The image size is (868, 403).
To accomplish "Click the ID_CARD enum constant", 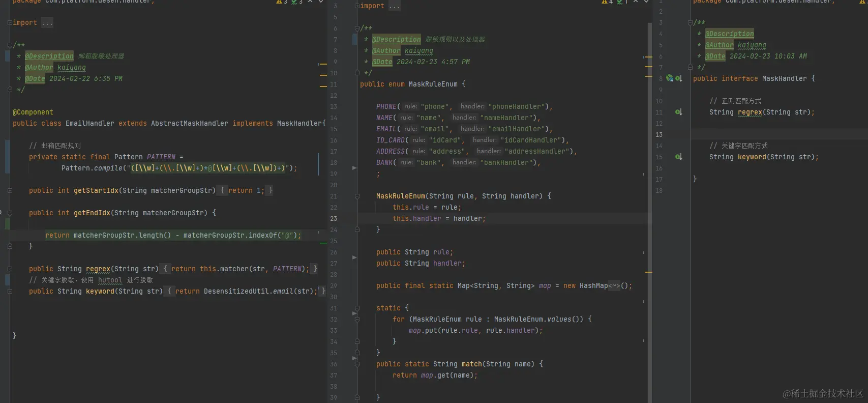I will [x=391, y=140].
